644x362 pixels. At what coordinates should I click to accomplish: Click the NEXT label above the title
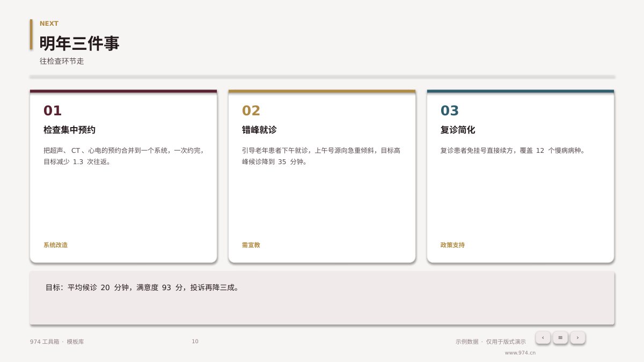pos(49,24)
